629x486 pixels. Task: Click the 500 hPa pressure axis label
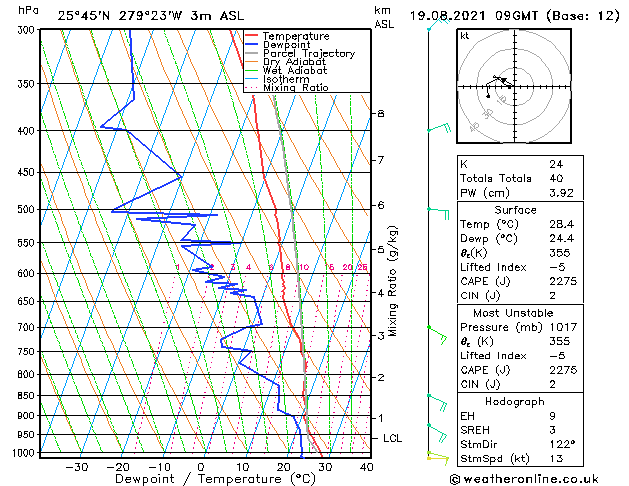tap(28, 209)
